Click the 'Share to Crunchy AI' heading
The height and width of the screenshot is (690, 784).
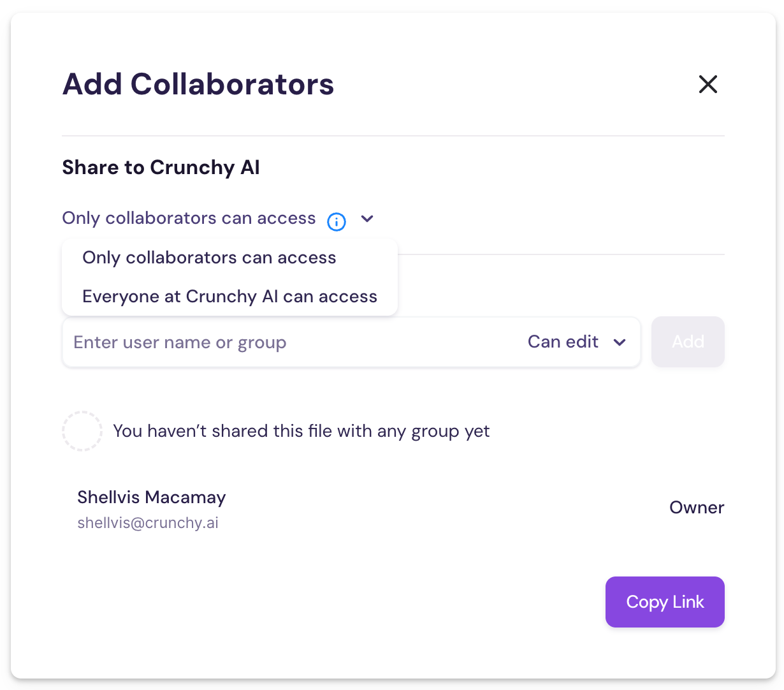(161, 167)
